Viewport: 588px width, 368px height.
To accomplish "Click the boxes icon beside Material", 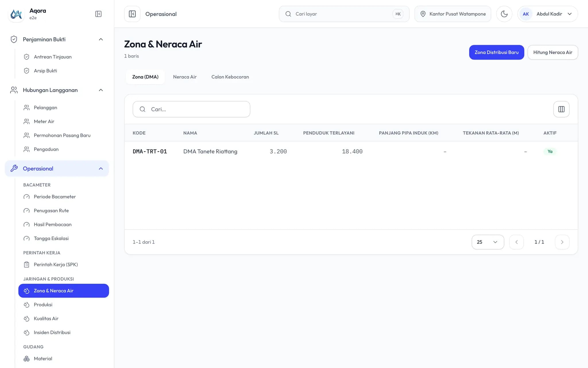I will pos(26,359).
